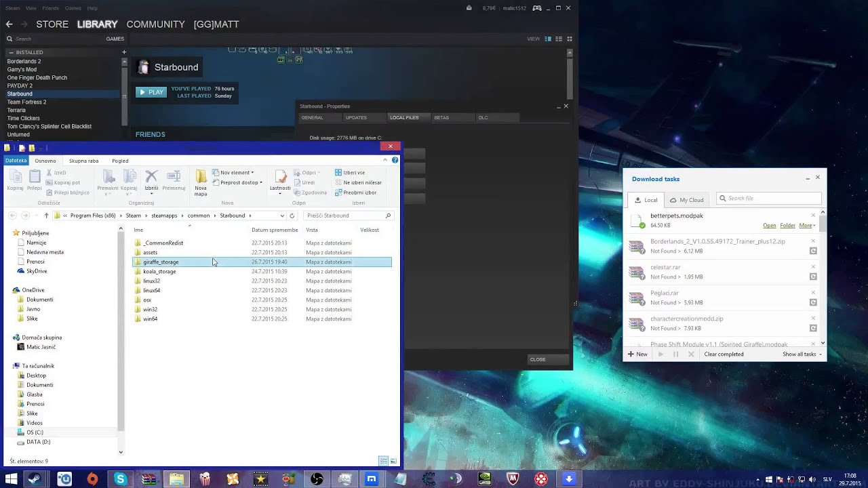Click the Nova mapa (new folder) icon

(201, 176)
